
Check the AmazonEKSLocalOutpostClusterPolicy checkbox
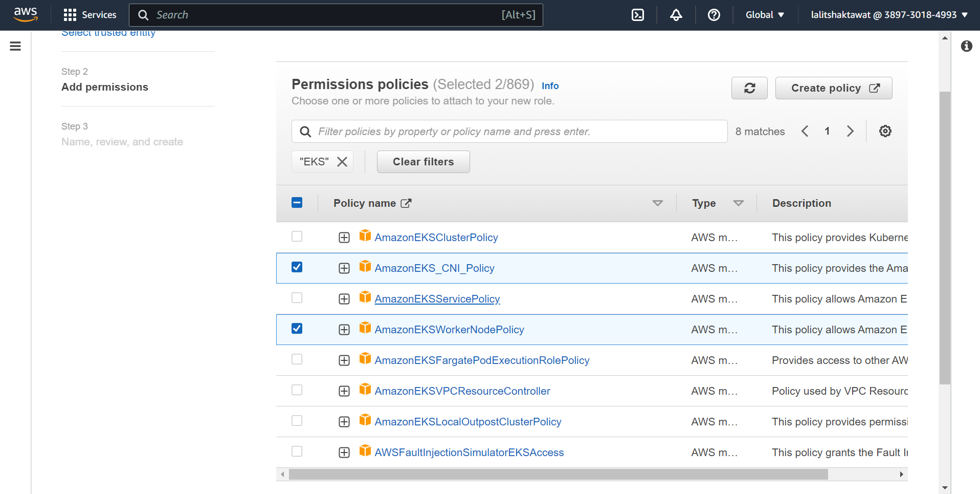coord(297,421)
